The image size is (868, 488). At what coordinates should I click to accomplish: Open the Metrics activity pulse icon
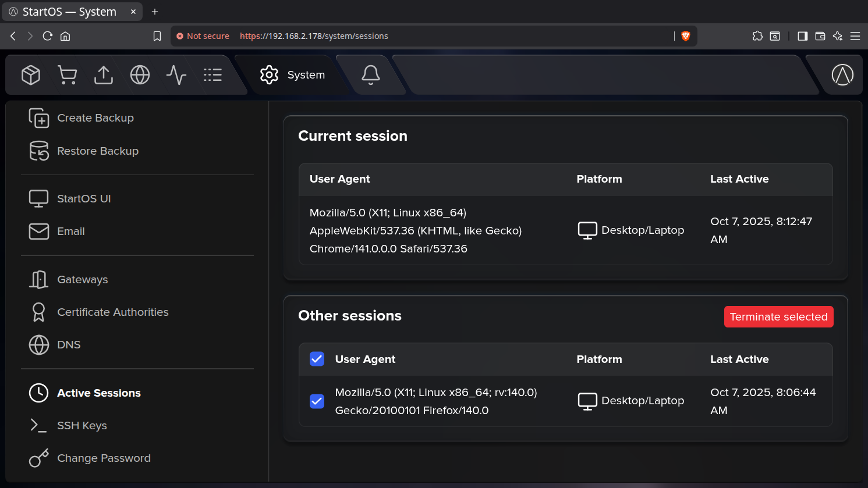coord(176,74)
